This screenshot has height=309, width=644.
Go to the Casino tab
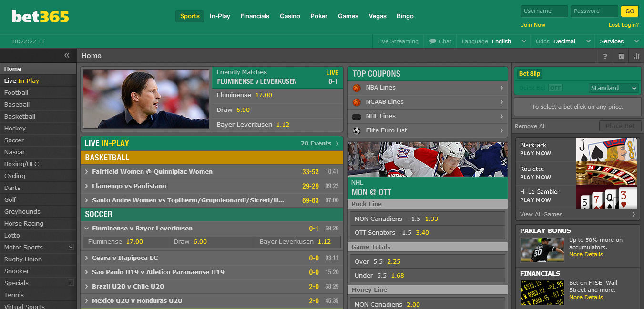[290, 16]
